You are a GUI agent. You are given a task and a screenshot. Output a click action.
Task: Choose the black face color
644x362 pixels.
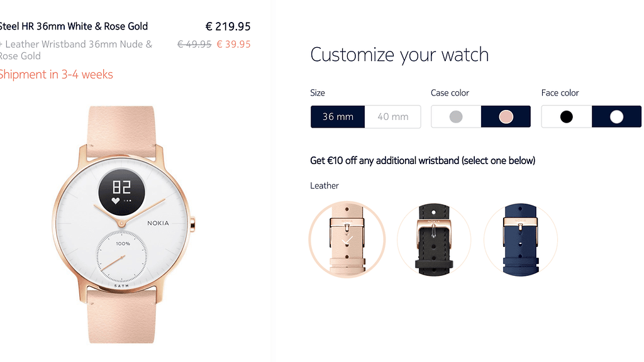click(x=567, y=116)
